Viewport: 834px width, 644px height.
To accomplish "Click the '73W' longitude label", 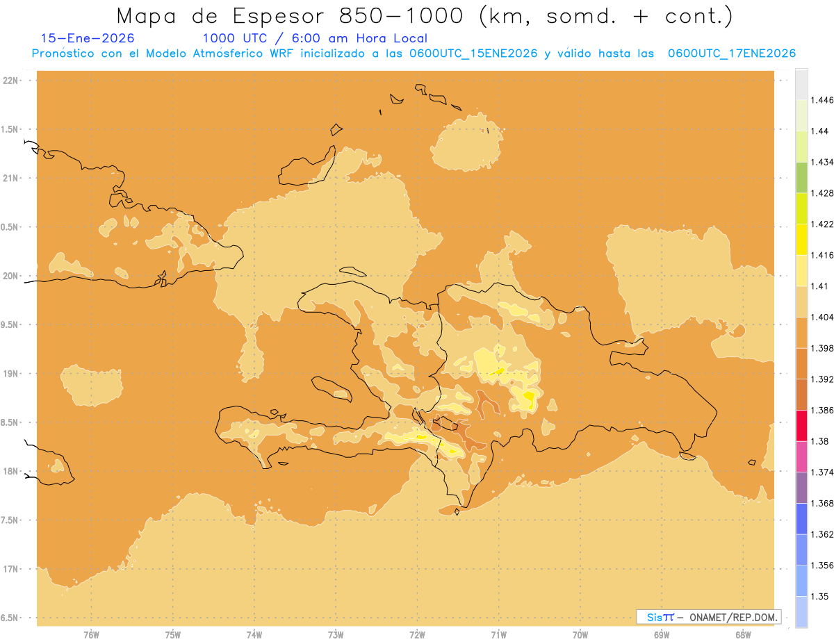I will (336, 635).
